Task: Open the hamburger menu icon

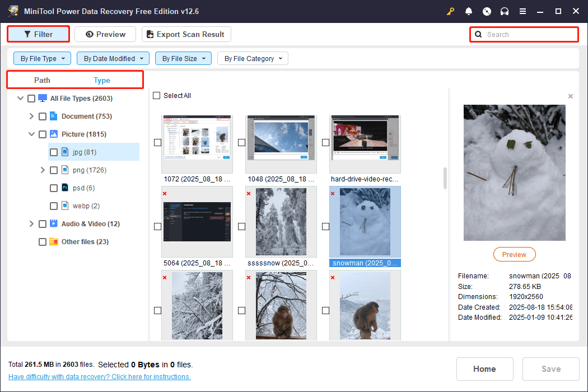Action: (x=522, y=11)
